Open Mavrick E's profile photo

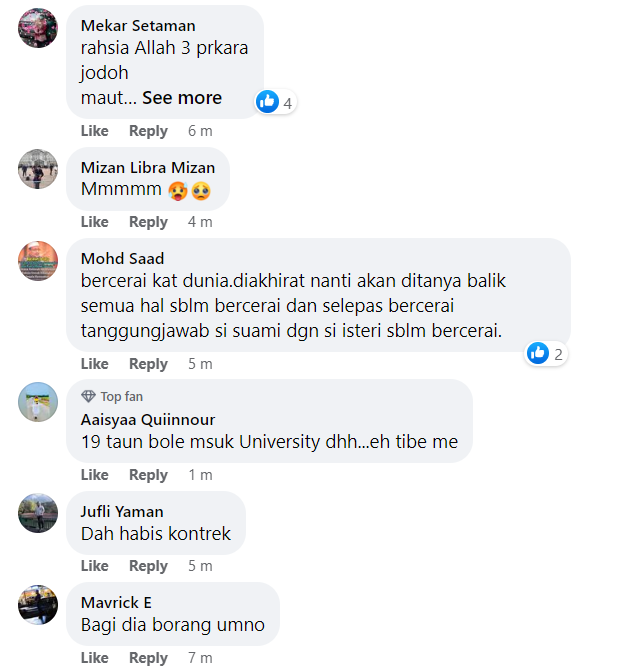coord(38,605)
